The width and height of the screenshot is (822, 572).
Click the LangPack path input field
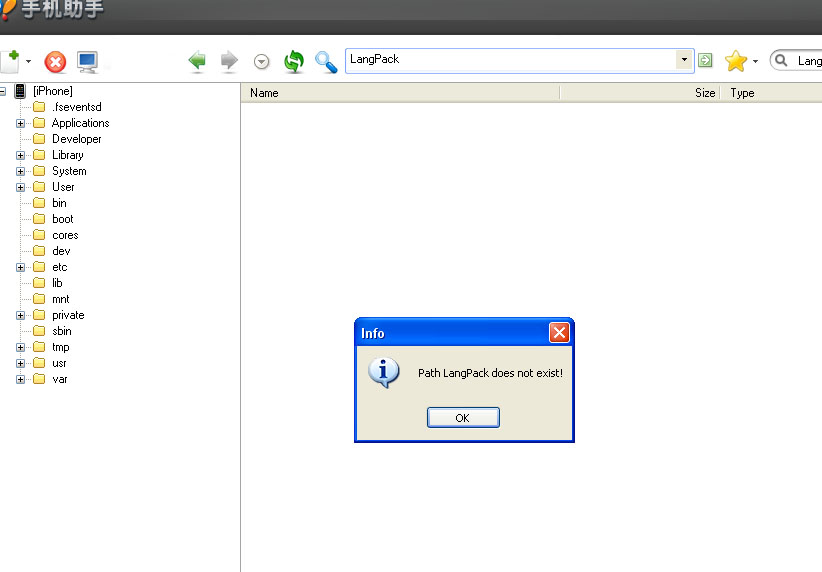pos(510,60)
